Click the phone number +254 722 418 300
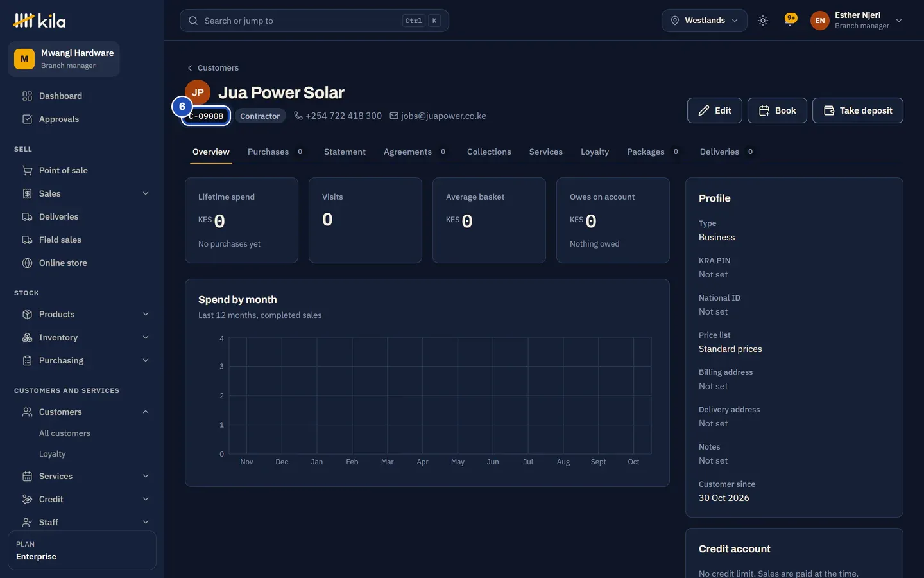The height and width of the screenshot is (578, 924). (x=344, y=116)
